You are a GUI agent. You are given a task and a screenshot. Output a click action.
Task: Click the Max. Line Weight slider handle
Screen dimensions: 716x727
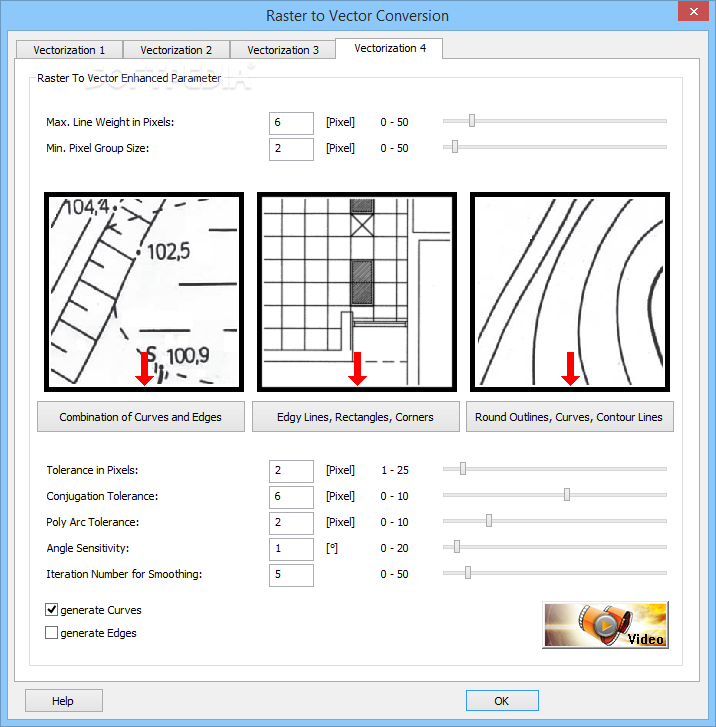click(x=472, y=121)
